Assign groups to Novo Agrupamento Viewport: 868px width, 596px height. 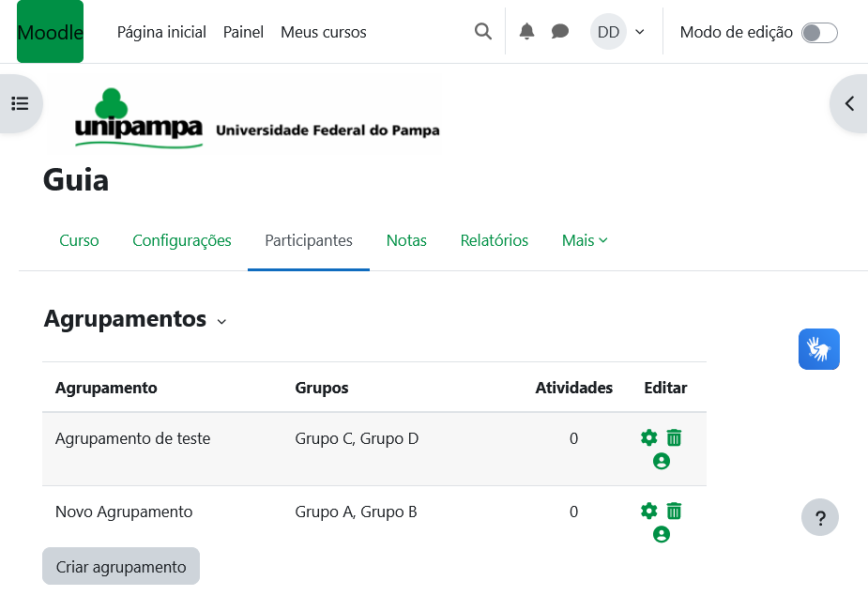(662, 535)
